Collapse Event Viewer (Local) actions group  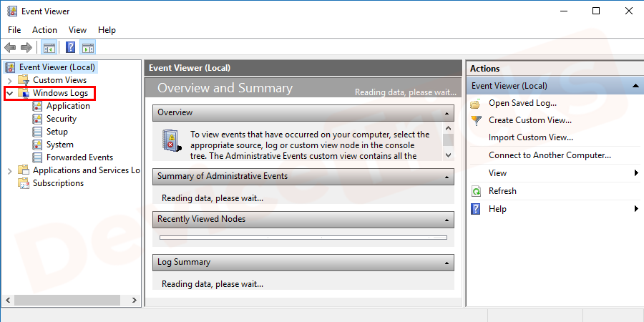636,86
